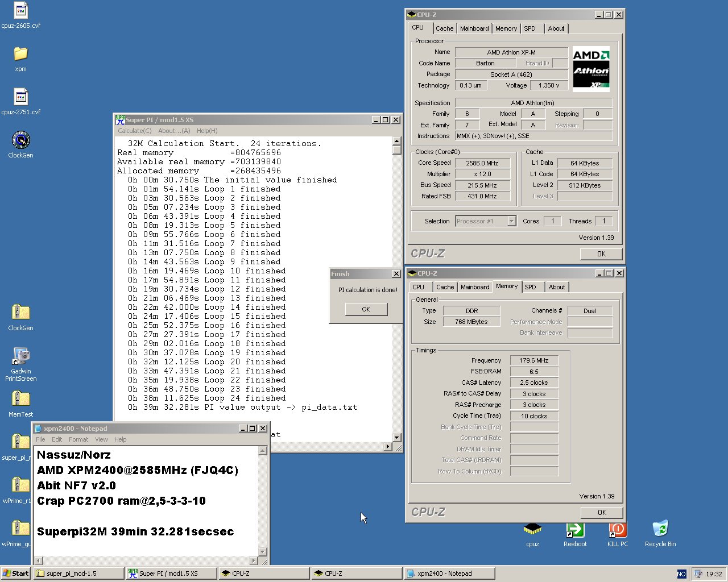The image size is (728, 582).
Task: Switch to second CPU-Z taskbar button
Action: click(x=357, y=573)
